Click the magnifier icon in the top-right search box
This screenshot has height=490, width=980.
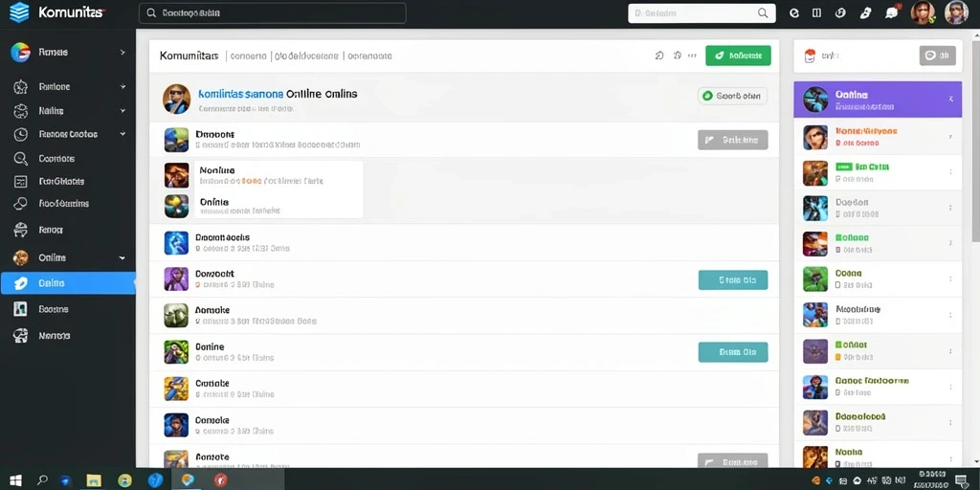point(763,13)
